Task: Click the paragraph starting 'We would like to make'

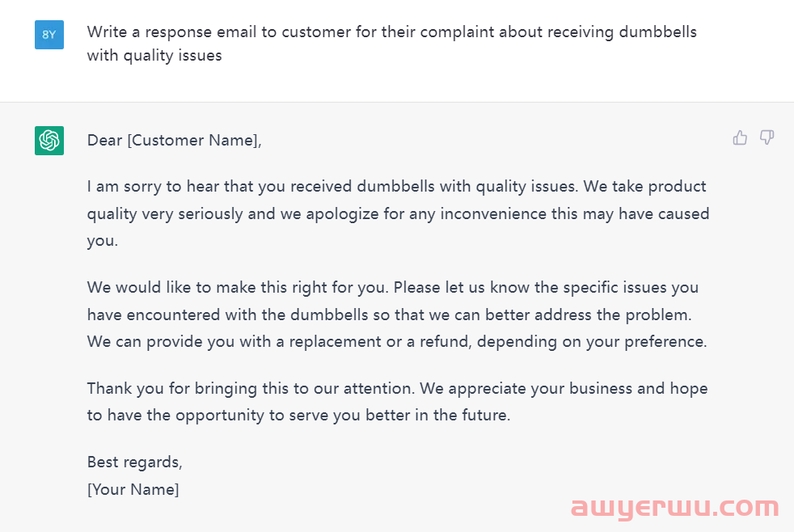Action: pyautogui.click(x=397, y=315)
